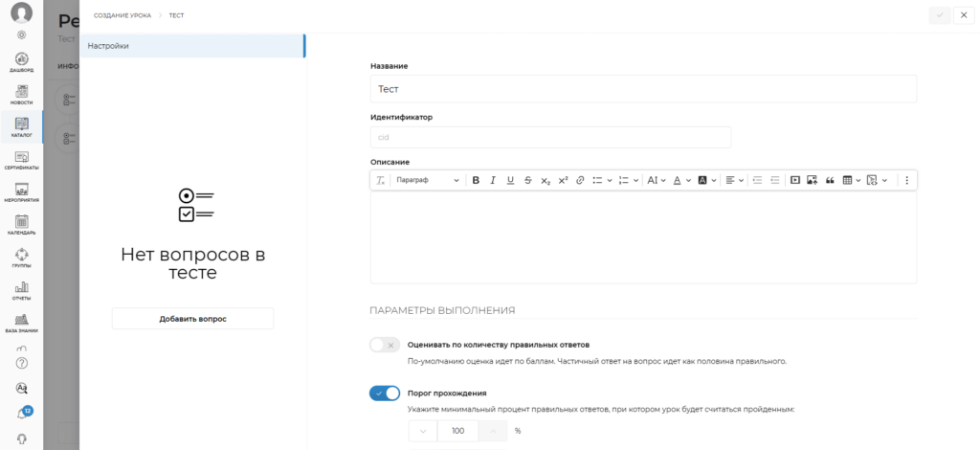
Task: Enable grading by number of correct answers
Action: (x=385, y=345)
